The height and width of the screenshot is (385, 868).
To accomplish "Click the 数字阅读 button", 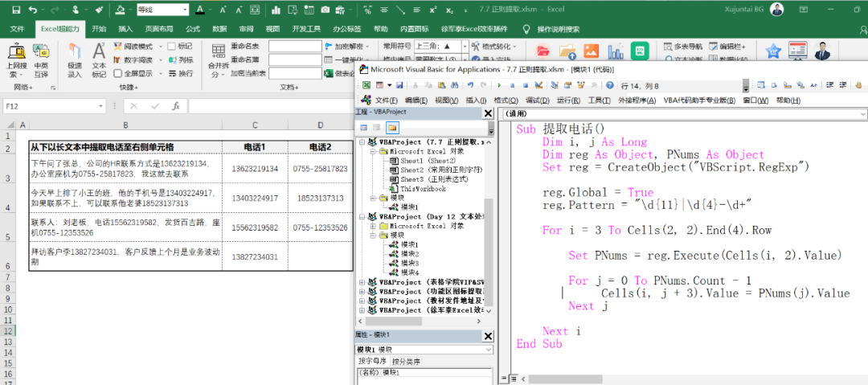I will tap(133, 59).
